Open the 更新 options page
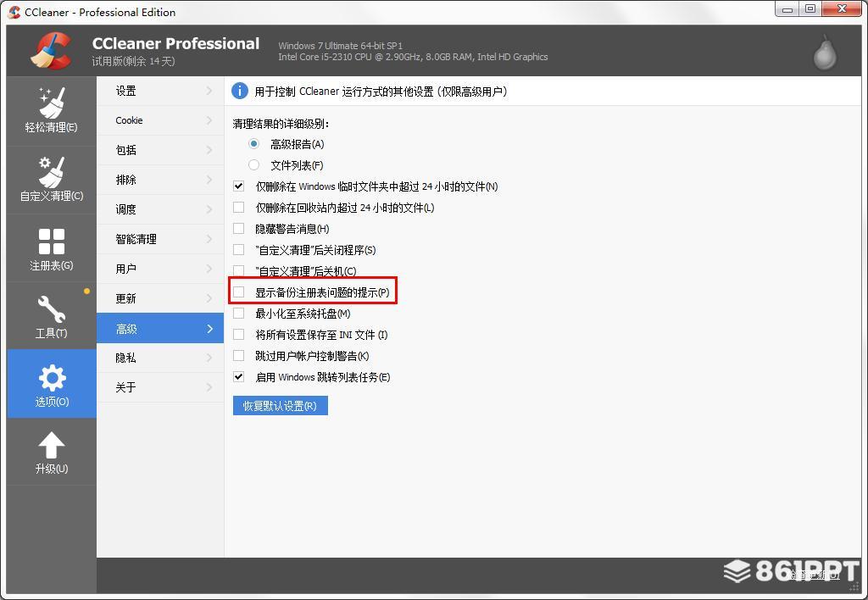Screen dimensions: 868x600 pos(160,298)
